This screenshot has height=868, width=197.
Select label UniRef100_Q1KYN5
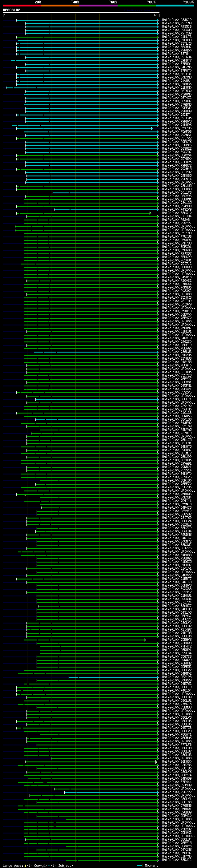pyautogui.click(x=177, y=856)
